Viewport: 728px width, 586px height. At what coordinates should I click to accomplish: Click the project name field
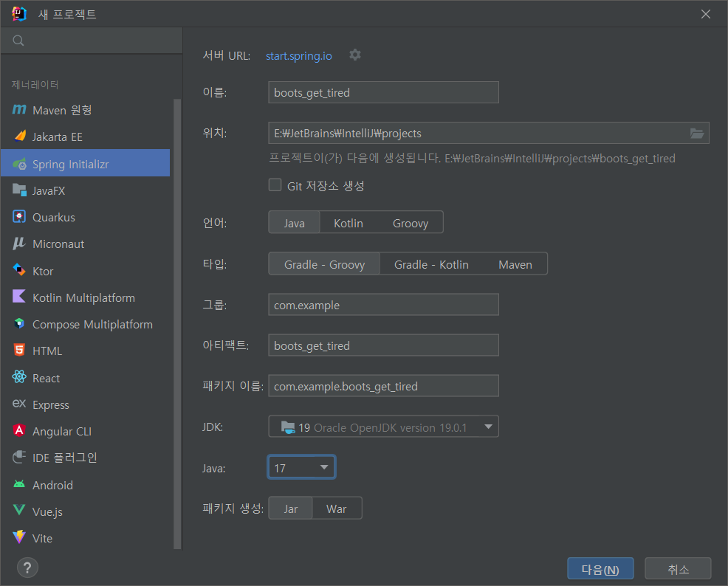pos(383,92)
